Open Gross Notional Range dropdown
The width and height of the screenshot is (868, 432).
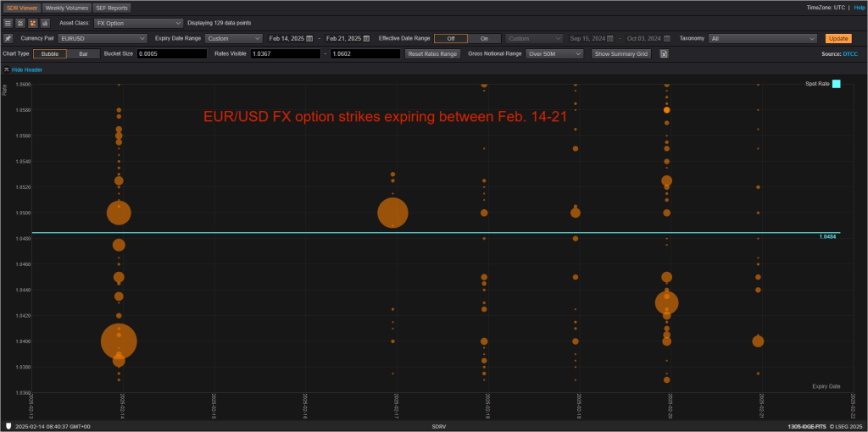pyautogui.click(x=554, y=53)
